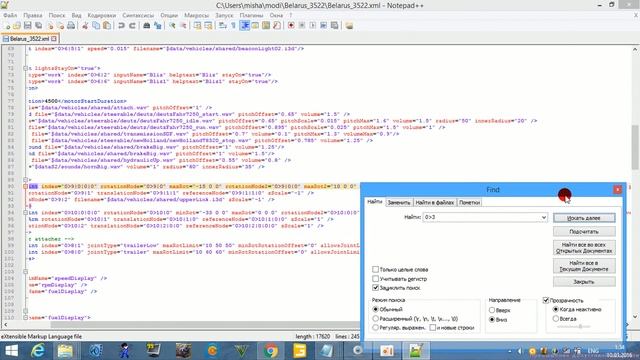Open the Windows Start button
The width and height of the screenshot is (640, 360).
click(x=12, y=351)
